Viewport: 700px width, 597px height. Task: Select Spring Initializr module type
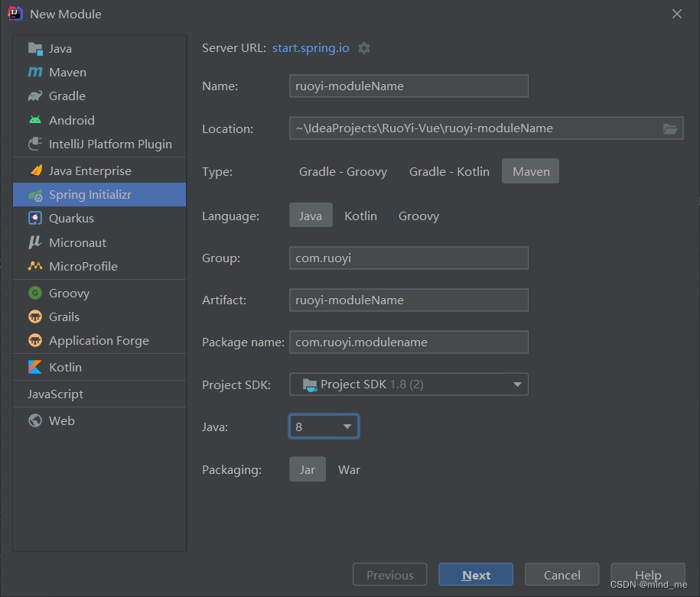(x=99, y=194)
